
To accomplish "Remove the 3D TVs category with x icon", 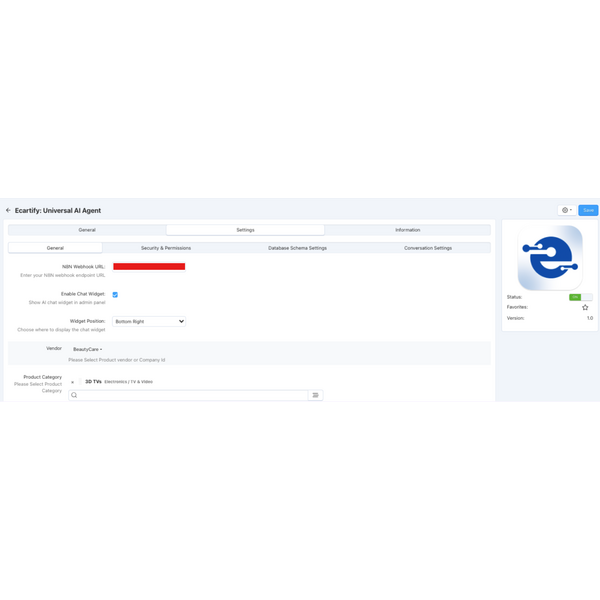I will [73, 382].
